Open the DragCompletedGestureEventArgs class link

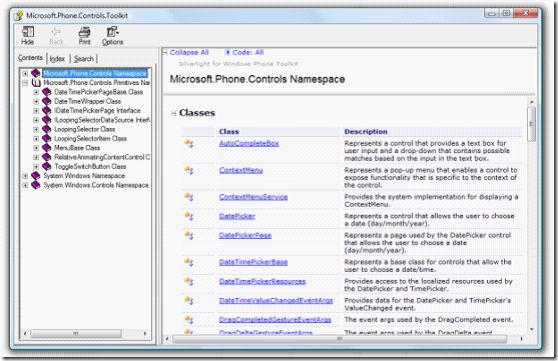pyautogui.click(x=275, y=319)
